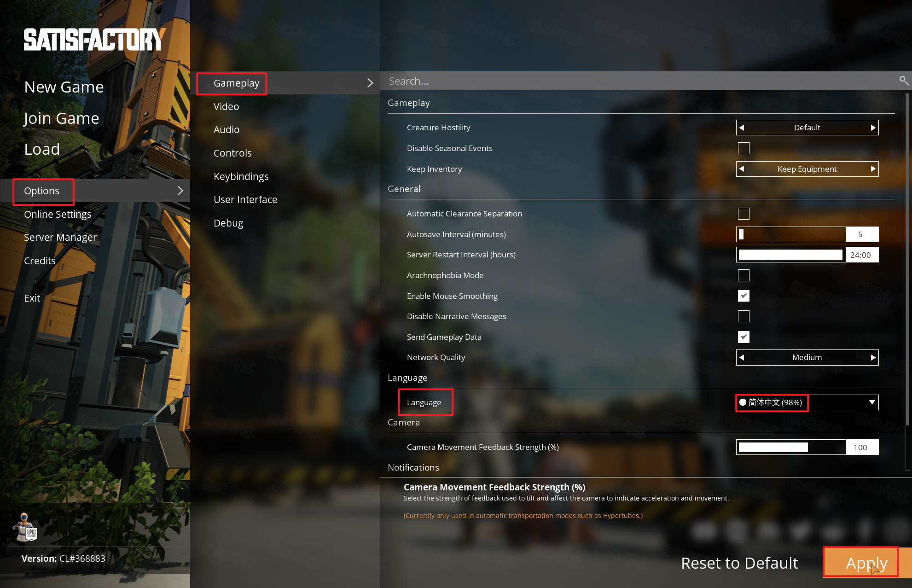Open the Keybindings settings category

click(241, 176)
